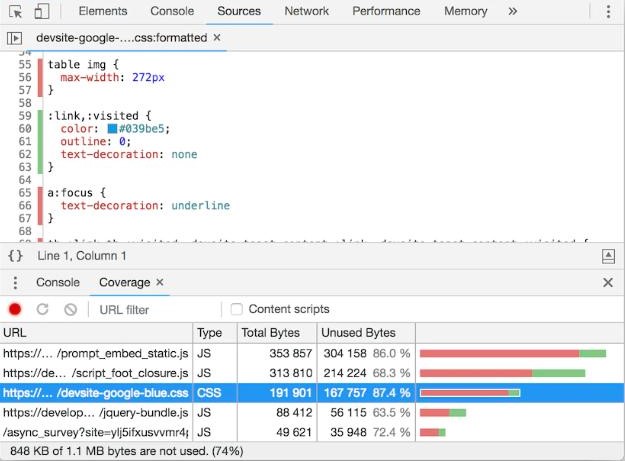The height and width of the screenshot is (461, 625).
Task: Click the #039be5 color swatch
Action: pos(114,128)
